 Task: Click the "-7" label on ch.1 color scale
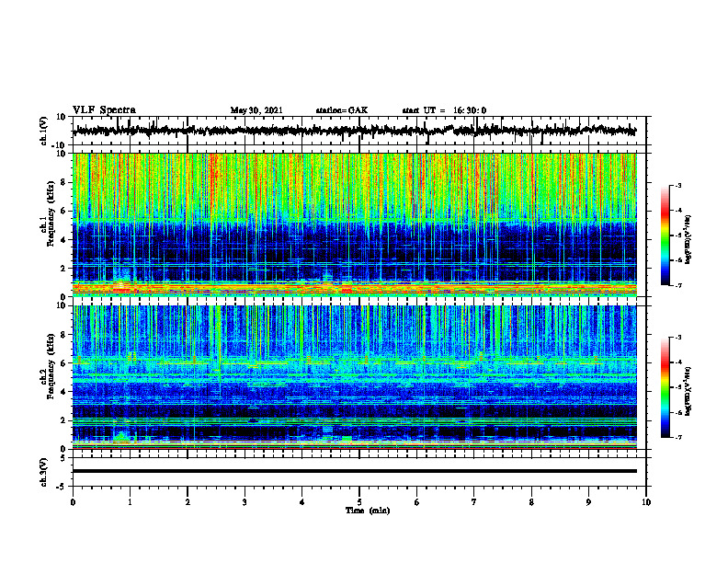pyautogui.click(x=678, y=285)
